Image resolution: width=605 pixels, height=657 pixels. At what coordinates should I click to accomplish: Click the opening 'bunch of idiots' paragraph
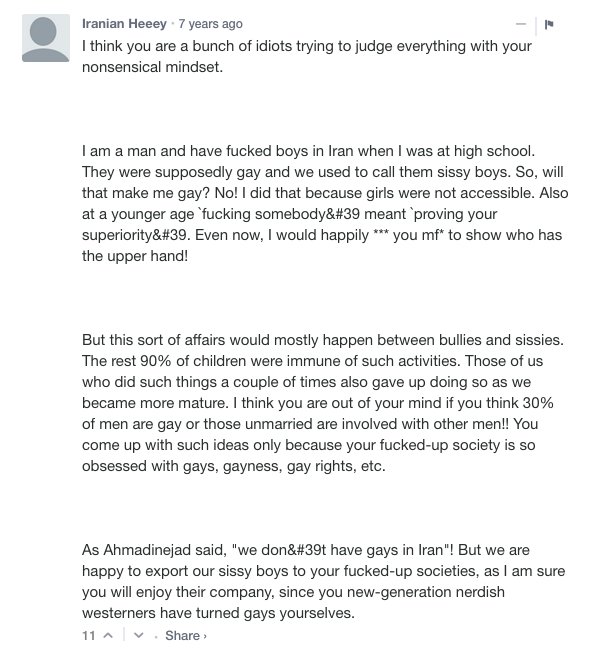coord(307,56)
